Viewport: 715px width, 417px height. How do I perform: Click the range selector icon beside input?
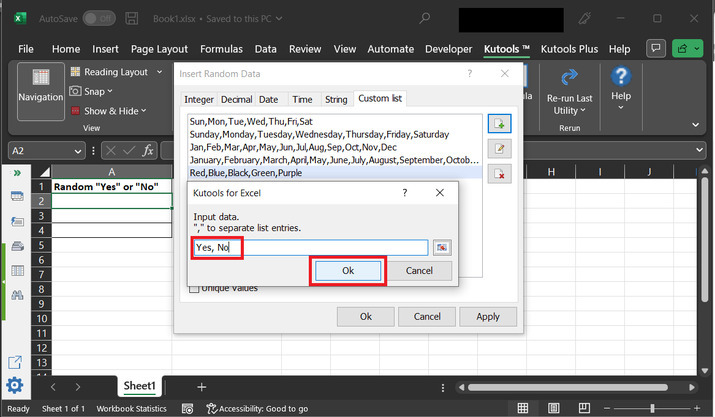pos(441,248)
